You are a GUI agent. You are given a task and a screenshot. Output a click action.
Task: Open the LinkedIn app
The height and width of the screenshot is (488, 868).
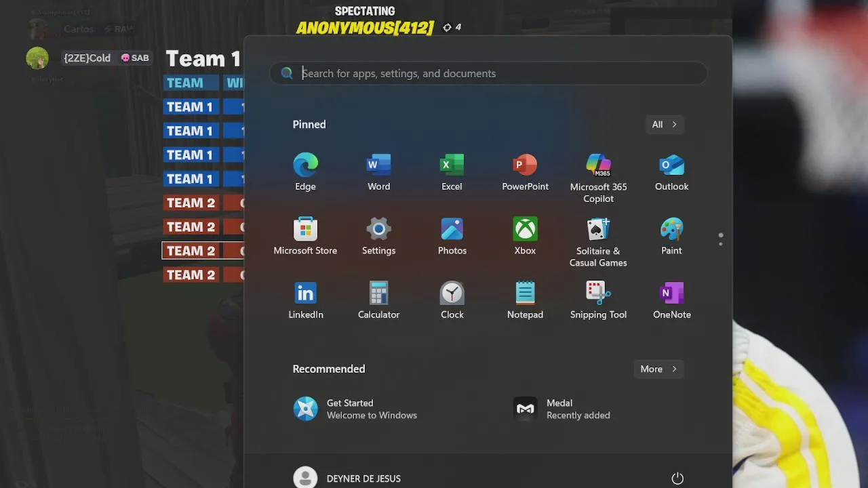305,300
